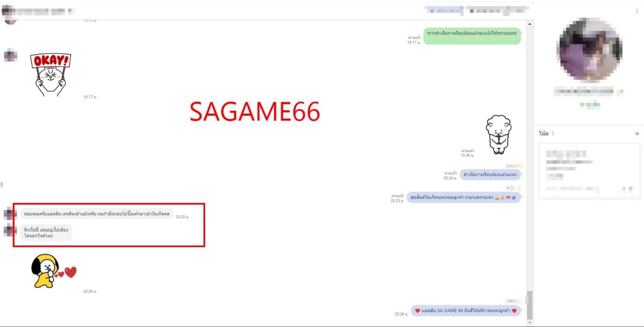Viewport: 644px width, 327px height.
Task: Click sender avatar beside OKAY sticker
Action: (11, 55)
